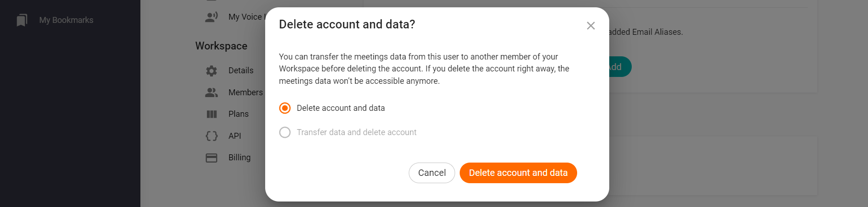Click the Billing credit card icon

[211, 158]
